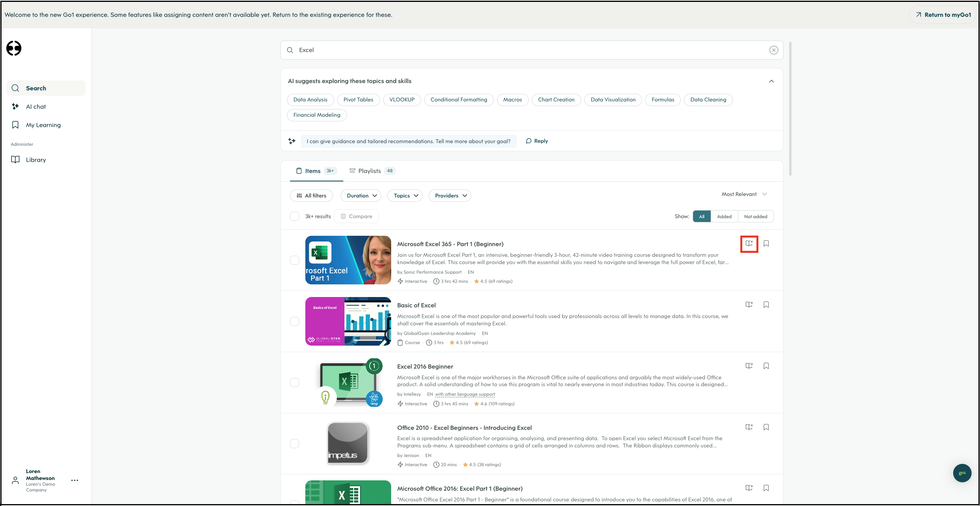
Task: Select the Data Visualization chip
Action: (x=613, y=100)
